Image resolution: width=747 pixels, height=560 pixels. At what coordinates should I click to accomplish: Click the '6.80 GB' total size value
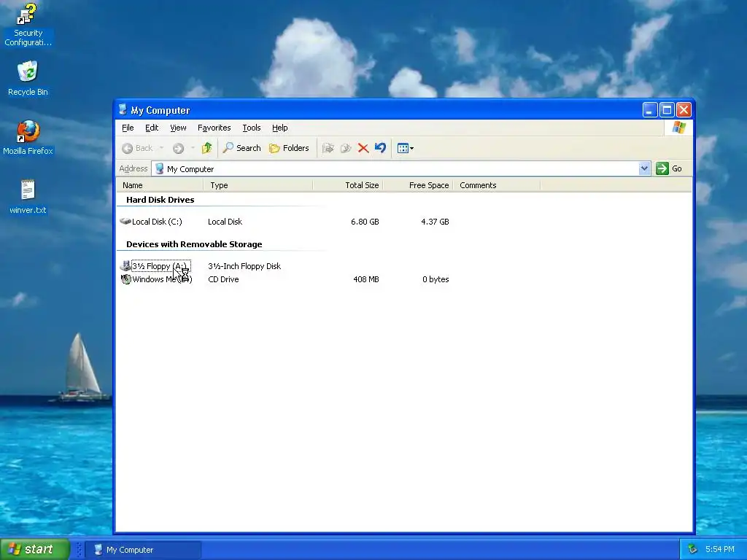(x=365, y=222)
